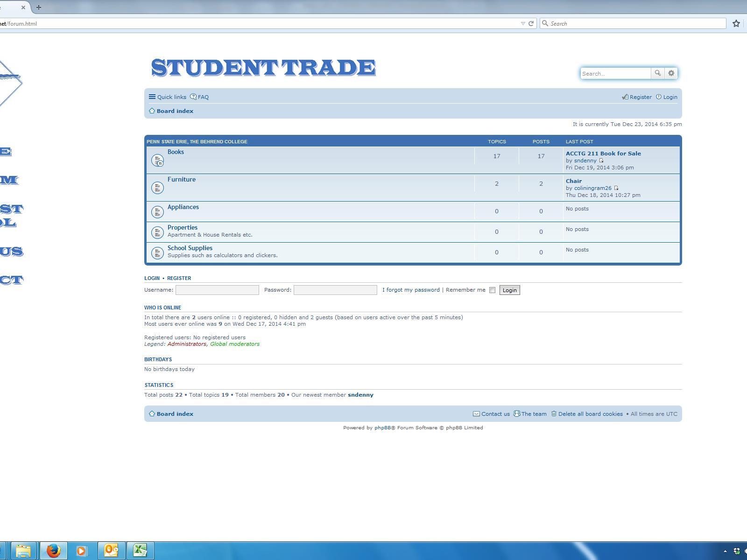
Task: Open Excel from the taskbar
Action: click(x=140, y=551)
